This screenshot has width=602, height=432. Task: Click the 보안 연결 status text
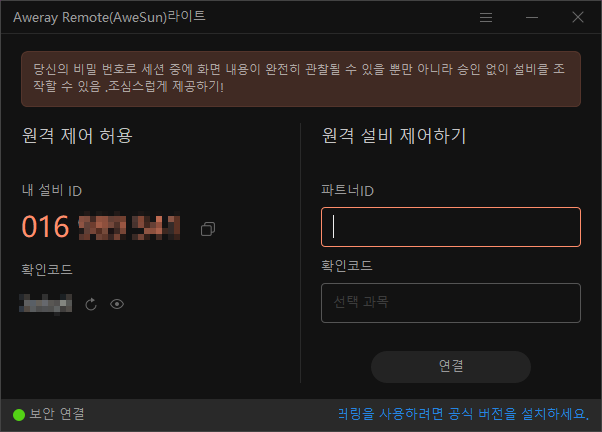tap(57, 414)
